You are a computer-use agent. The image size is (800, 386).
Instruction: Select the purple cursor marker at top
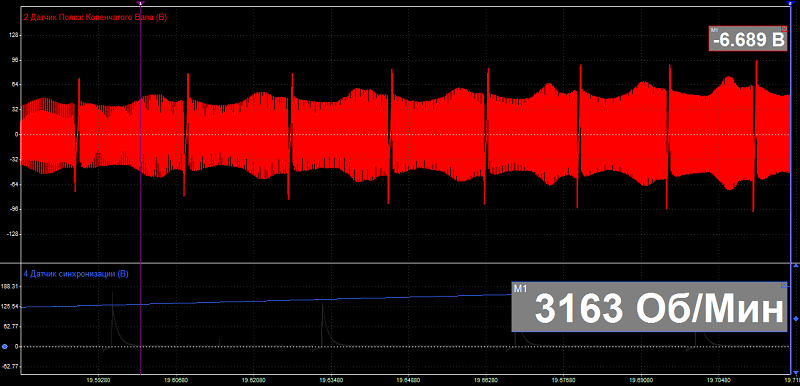coord(141,3)
